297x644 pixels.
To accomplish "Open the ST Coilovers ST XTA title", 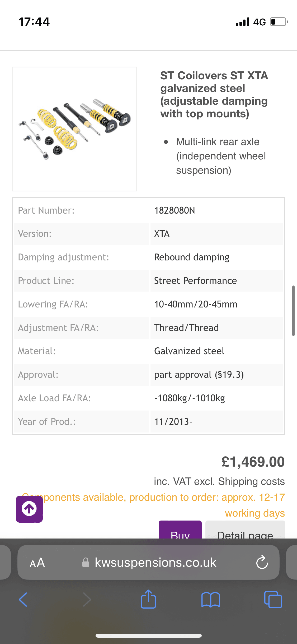I will [x=214, y=94].
